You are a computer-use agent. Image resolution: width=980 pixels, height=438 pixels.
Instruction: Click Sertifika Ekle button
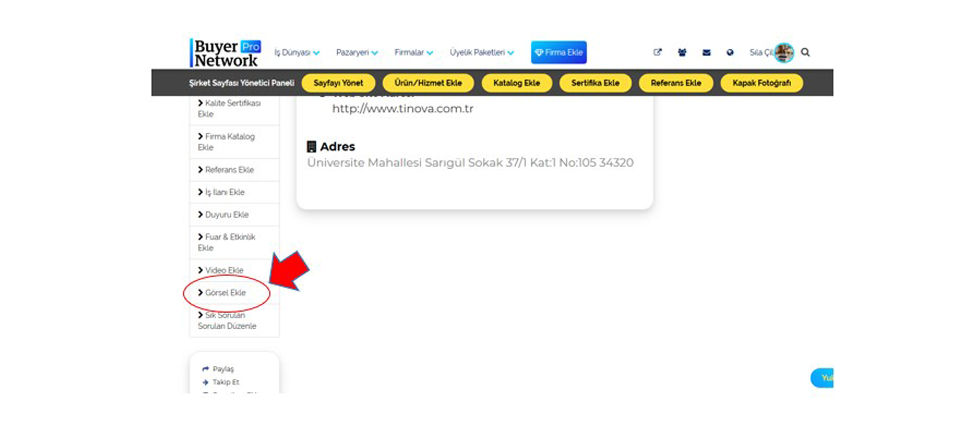pos(595,83)
